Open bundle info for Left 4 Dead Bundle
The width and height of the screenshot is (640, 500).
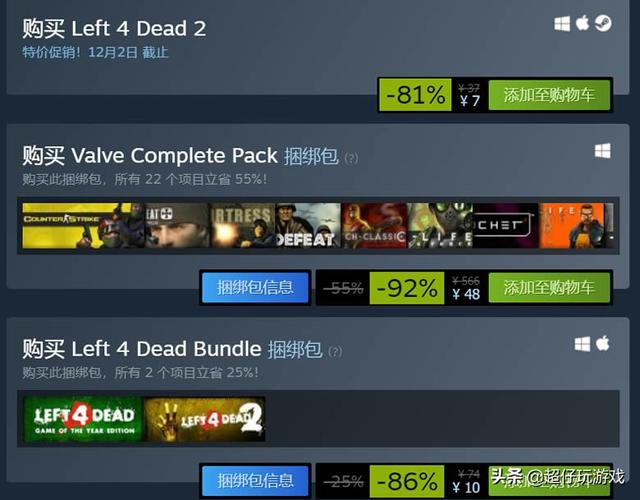point(255,481)
